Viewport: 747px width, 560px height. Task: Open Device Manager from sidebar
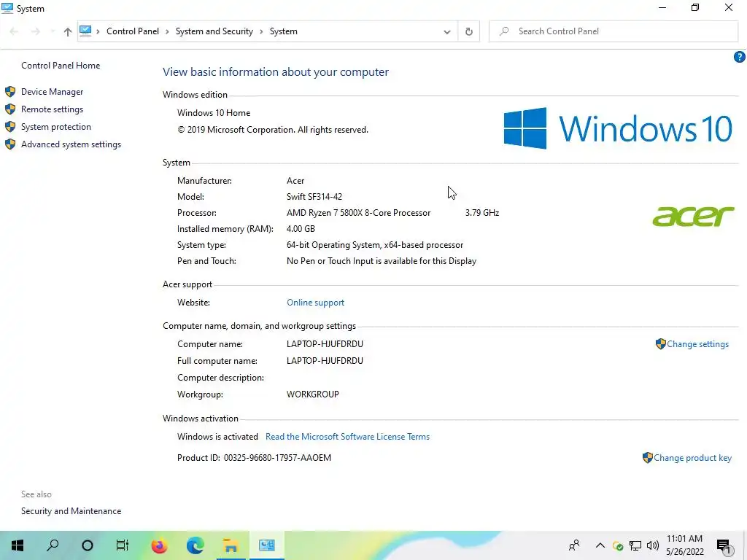52,91
